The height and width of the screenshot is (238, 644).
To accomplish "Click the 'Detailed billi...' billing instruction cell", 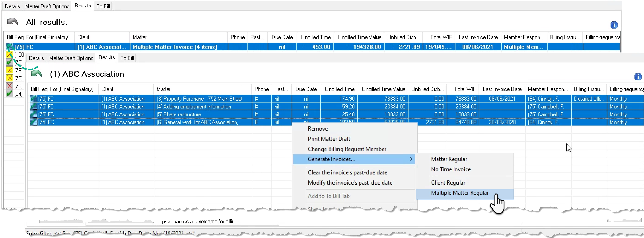I will [x=589, y=99].
